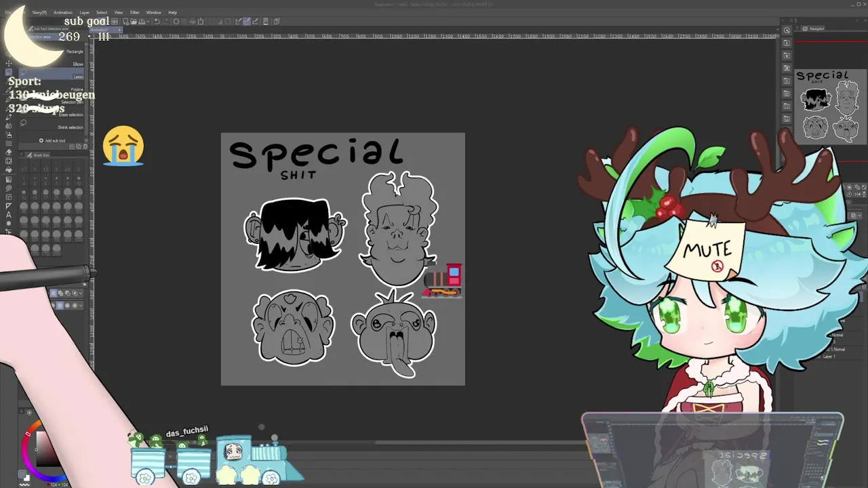The width and height of the screenshot is (868, 488).
Task: Click the Clear toolbar icon
Action: (176, 21)
